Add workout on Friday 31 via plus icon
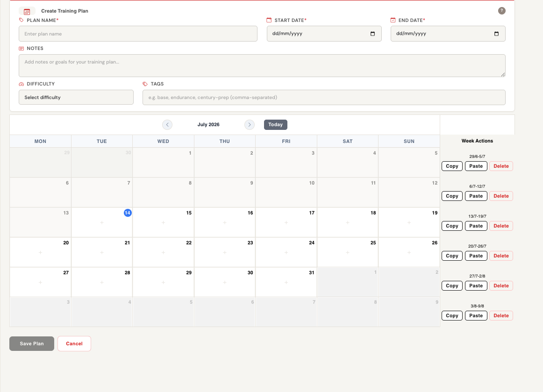This screenshot has width=543, height=392. point(286,283)
